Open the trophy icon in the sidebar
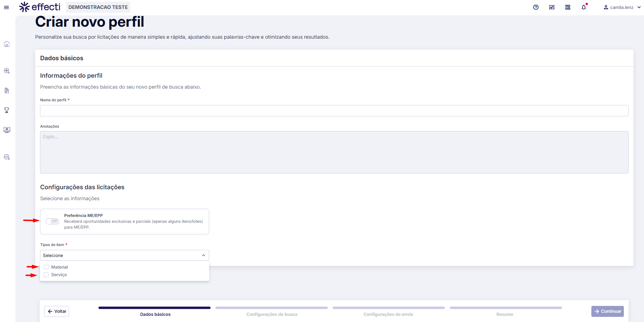644x322 pixels. click(x=6, y=110)
